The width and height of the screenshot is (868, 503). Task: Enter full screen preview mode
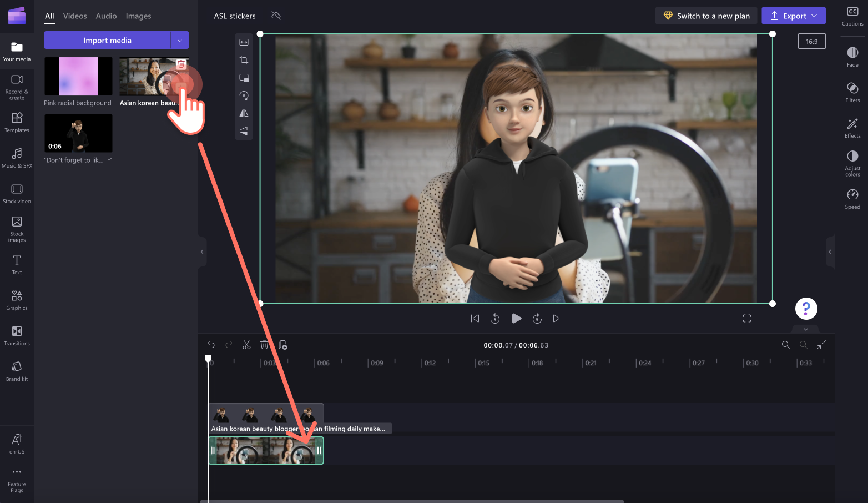[x=746, y=318]
